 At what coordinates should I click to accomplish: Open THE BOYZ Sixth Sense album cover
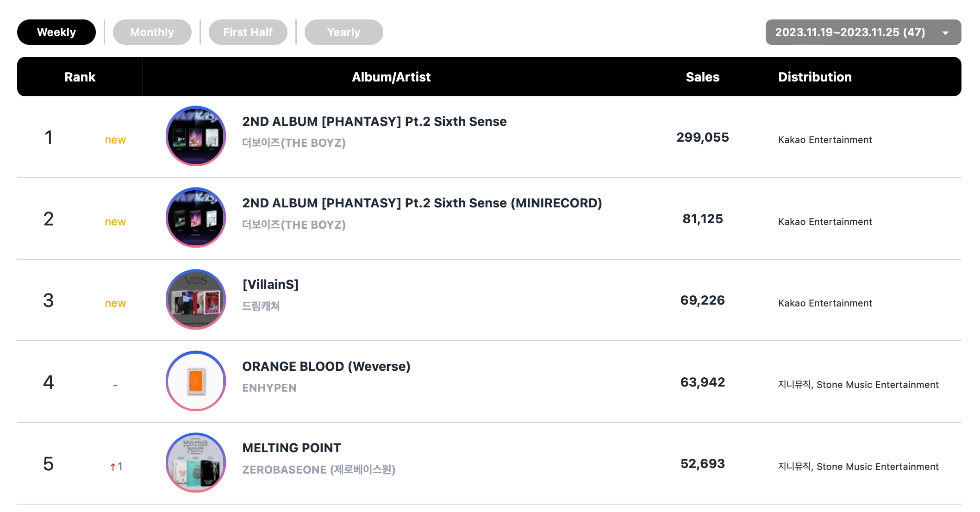click(196, 136)
